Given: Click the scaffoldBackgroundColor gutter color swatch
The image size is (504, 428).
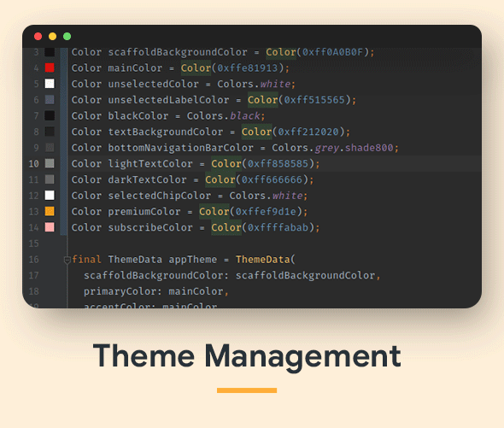Looking at the screenshot, I should point(50,52).
